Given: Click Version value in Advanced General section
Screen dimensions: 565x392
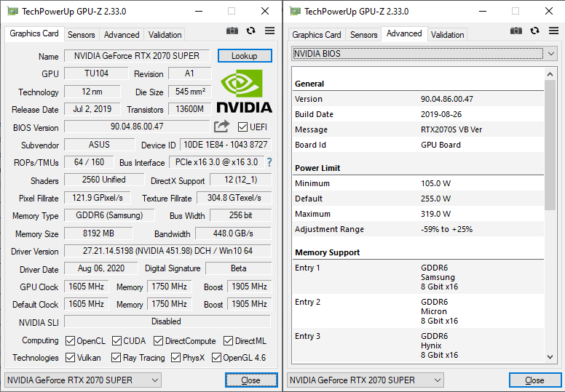Looking at the screenshot, I should 447,99.
